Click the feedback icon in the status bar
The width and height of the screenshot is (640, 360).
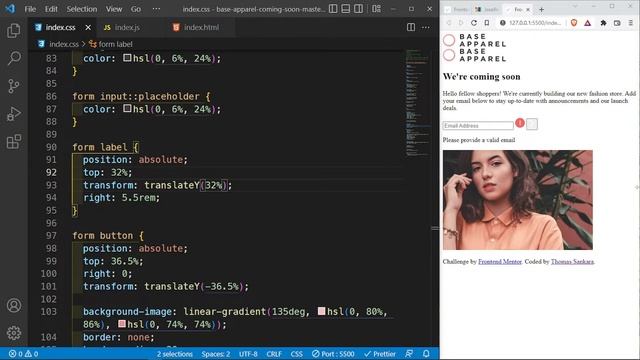409,354
